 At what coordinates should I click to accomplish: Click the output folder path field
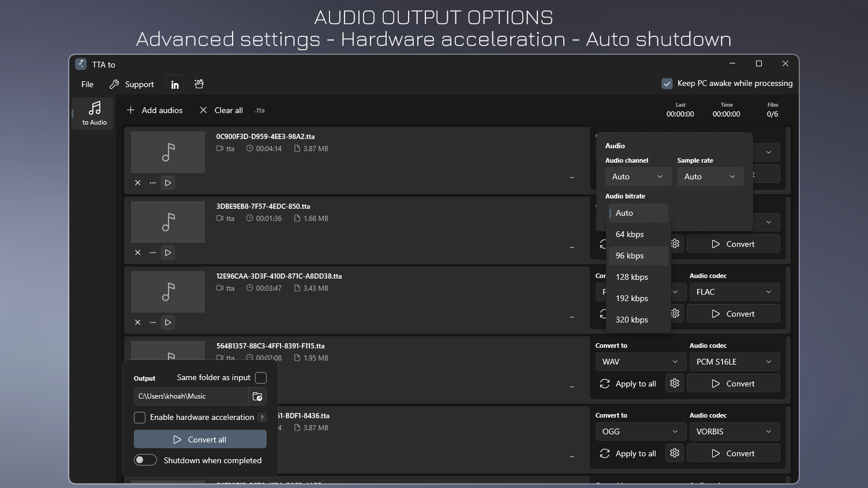[191, 396]
